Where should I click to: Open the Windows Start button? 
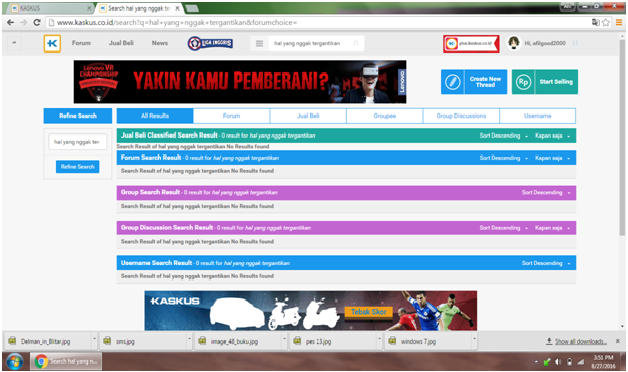coord(14,362)
